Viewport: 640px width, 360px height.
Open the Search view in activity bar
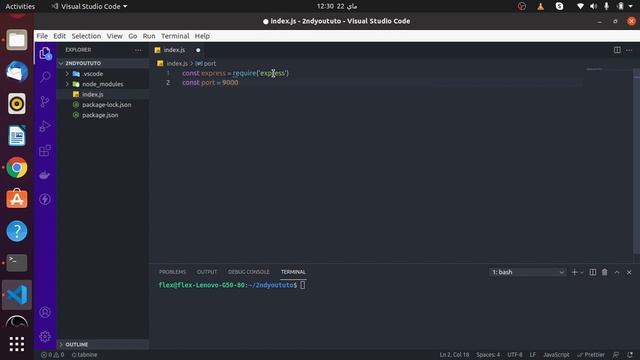[x=45, y=77]
